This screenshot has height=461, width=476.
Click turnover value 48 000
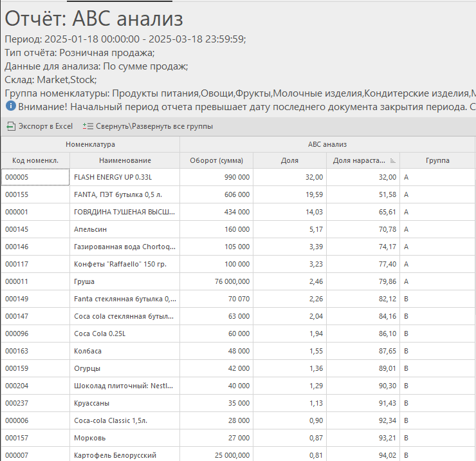coord(216,351)
